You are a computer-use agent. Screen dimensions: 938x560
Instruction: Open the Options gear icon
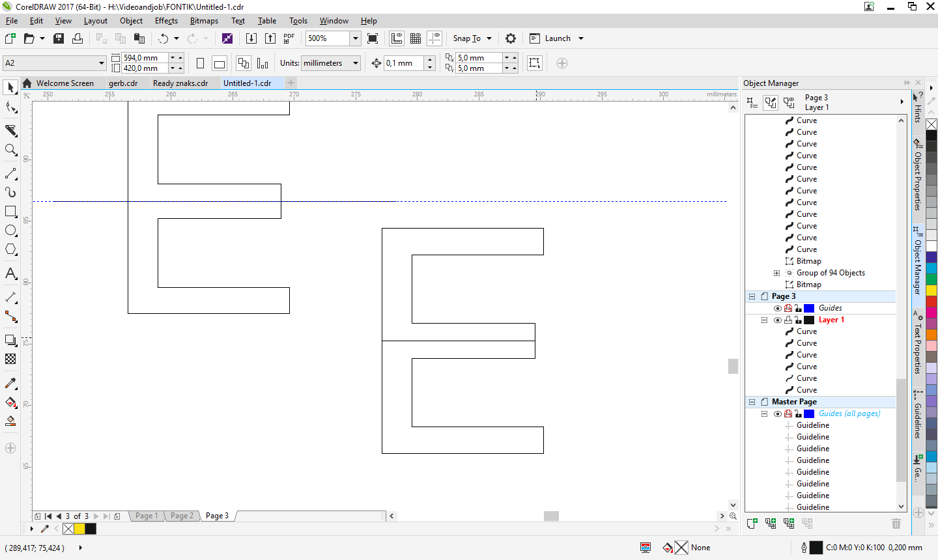[511, 38]
